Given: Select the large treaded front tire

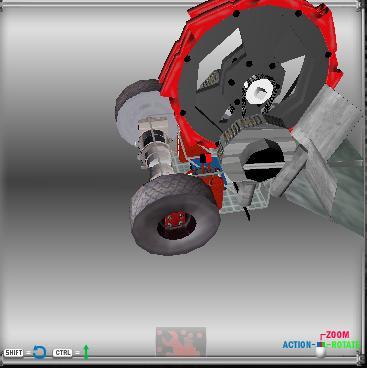Looking at the screenshot, I should [175, 215].
